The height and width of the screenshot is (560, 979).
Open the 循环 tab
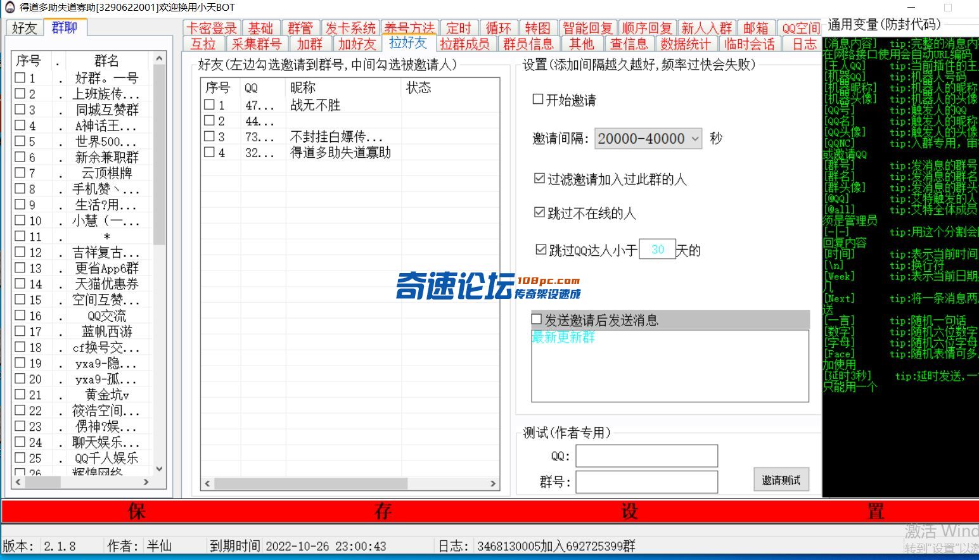click(x=498, y=28)
